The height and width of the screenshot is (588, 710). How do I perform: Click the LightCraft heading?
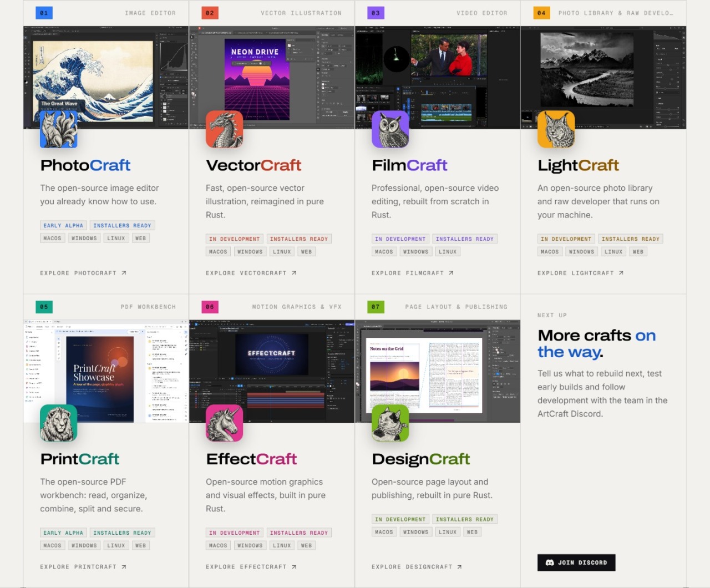click(578, 165)
